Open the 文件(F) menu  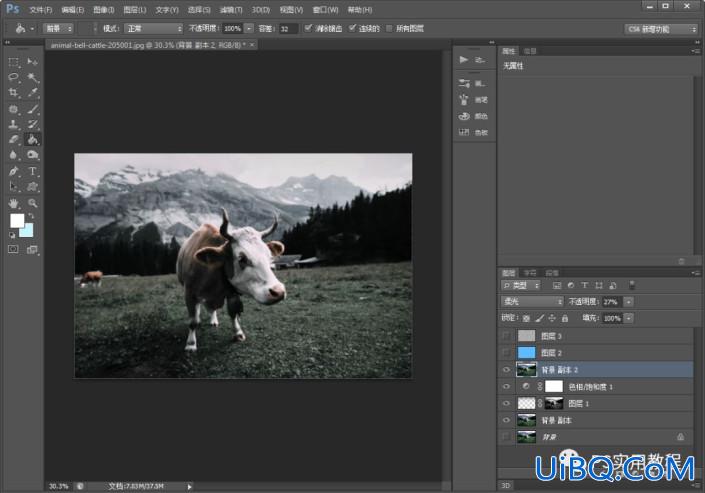click(41, 9)
